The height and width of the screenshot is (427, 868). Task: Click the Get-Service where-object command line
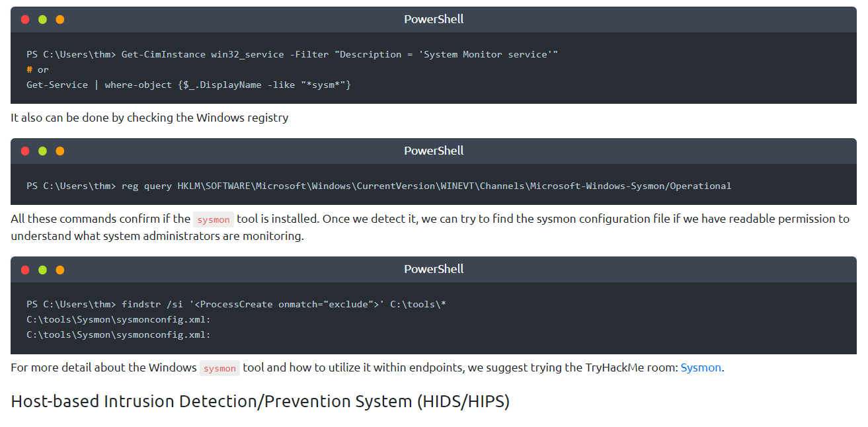click(x=188, y=85)
